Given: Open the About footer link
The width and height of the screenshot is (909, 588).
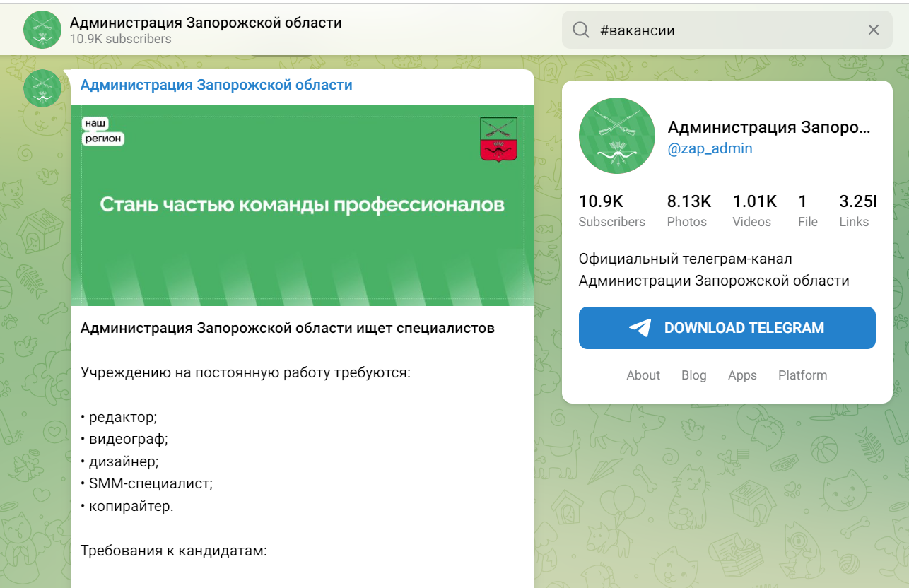Looking at the screenshot, I should click(643, 375).
